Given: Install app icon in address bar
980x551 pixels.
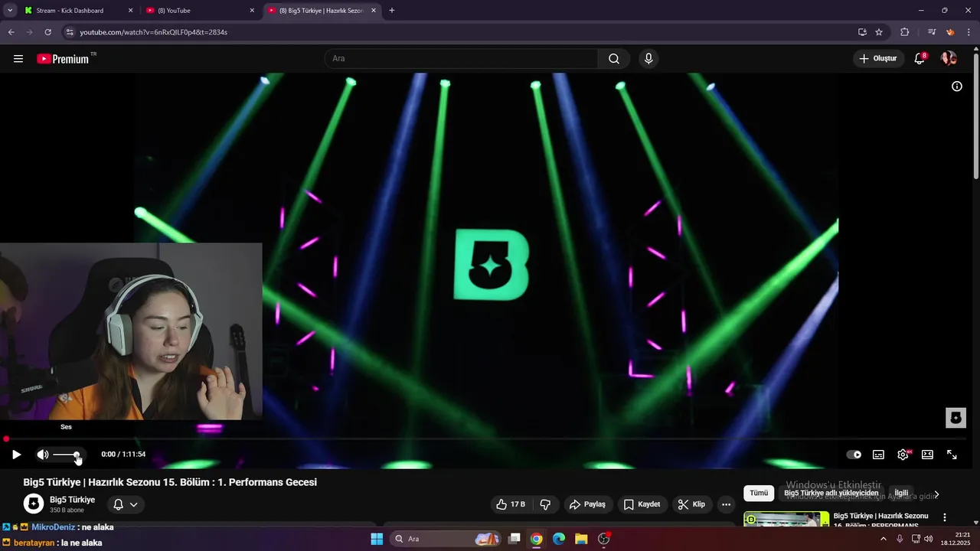Looking at the screenshot, I should click(x=862, y=32).
